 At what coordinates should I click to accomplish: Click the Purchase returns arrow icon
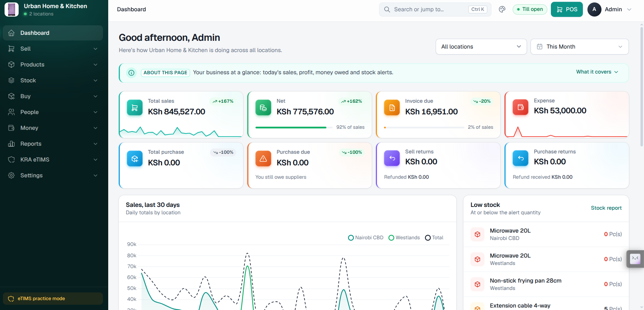pyautogui.click(x=520, y=158)
